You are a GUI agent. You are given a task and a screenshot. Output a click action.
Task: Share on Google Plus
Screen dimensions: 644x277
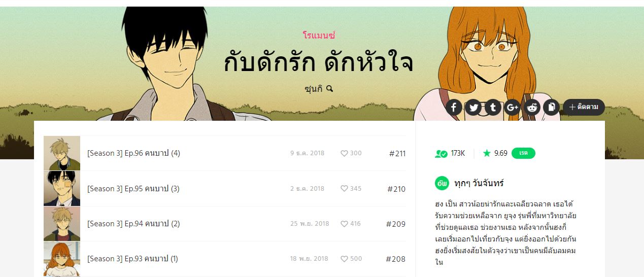[x=512, y=107]
